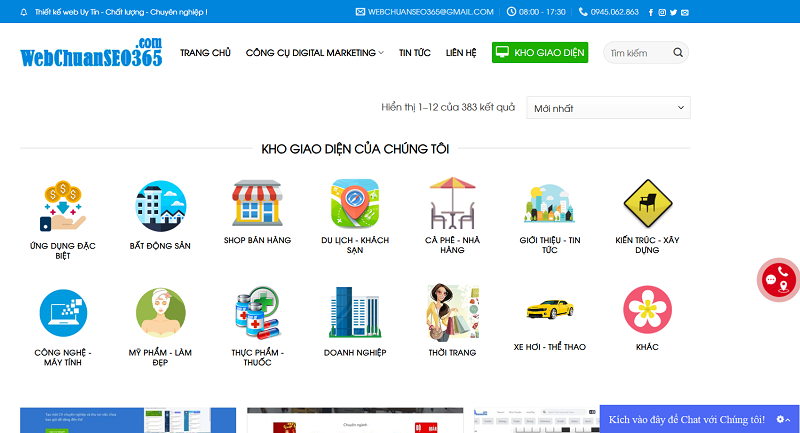Click the WebChuanSEO365 logo
The image size is (800, 433).
91,52
